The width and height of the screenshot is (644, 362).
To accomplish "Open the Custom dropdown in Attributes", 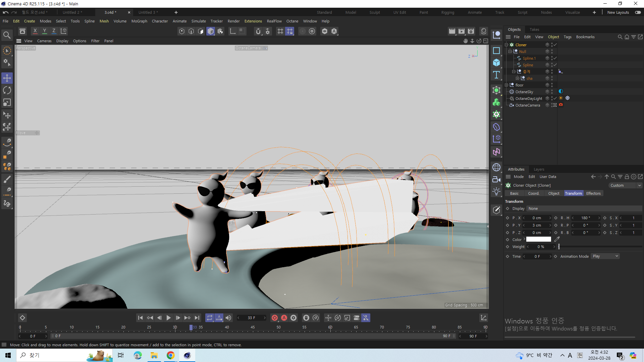I will [625, 185].
